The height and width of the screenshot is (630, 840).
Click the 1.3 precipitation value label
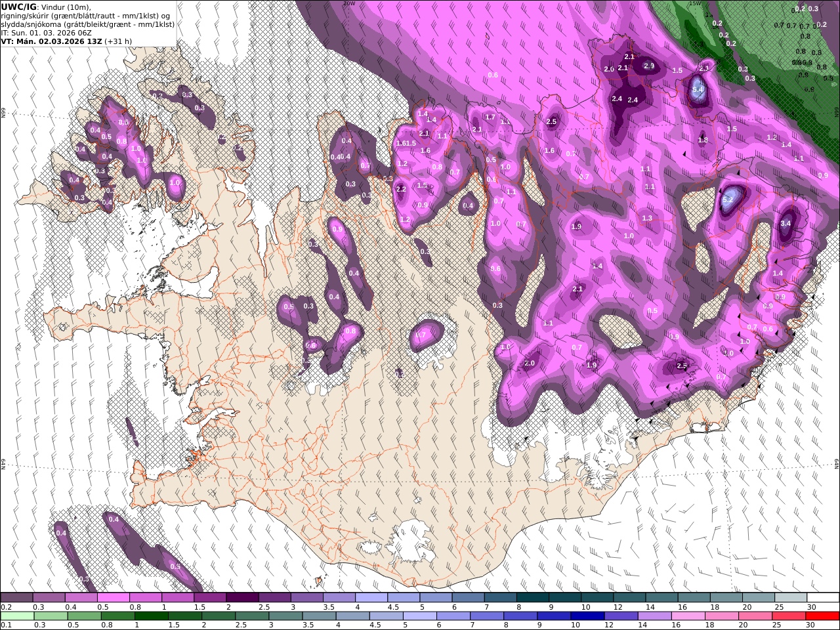[x=647, y=218]
